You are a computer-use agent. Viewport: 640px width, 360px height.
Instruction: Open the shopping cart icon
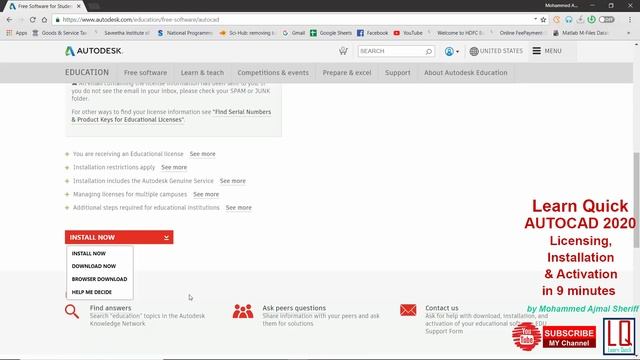(x=343, y=51)
